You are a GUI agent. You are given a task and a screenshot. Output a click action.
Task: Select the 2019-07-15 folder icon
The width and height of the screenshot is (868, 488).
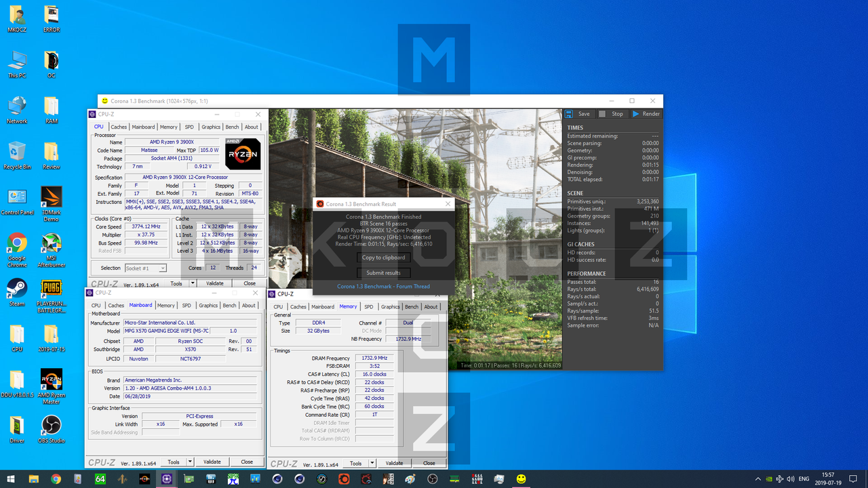pyautogui.click(x=52, y=338)
